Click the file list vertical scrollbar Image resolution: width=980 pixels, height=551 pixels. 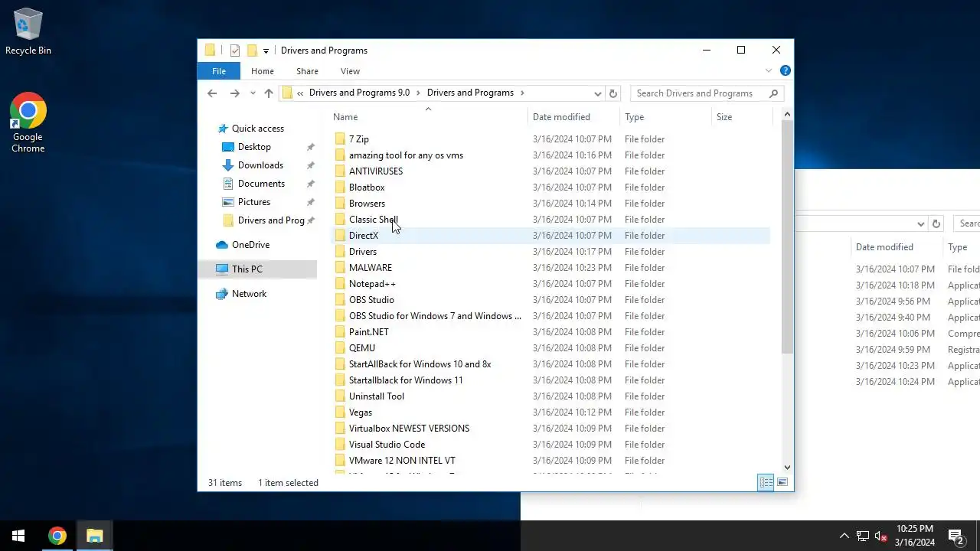(787, 237)
